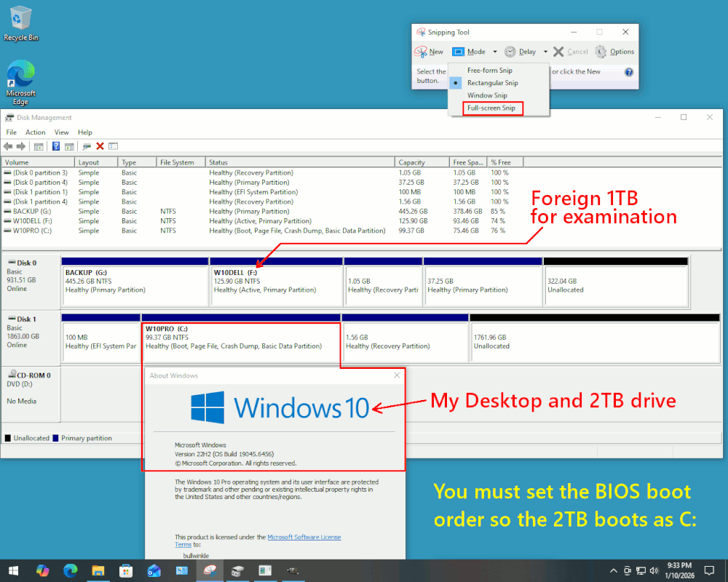Image resolution: width=728 pixels, height=582 pixels.
Task: Click the drive connector icon in Disk Management toolbar
Action: (87, 146)
